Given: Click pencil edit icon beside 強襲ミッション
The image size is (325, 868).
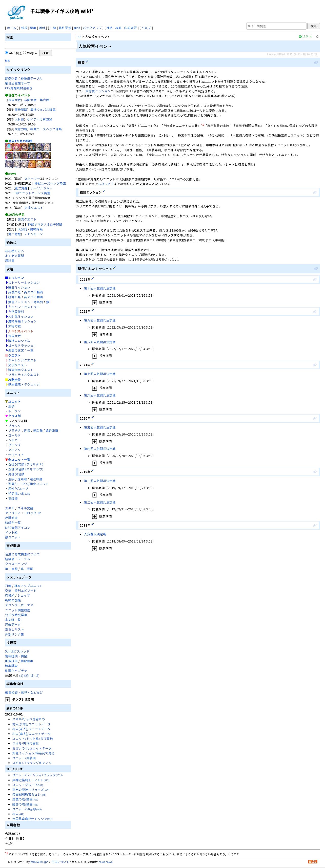Looking at the screenshot, I should [x=104, y=191].
